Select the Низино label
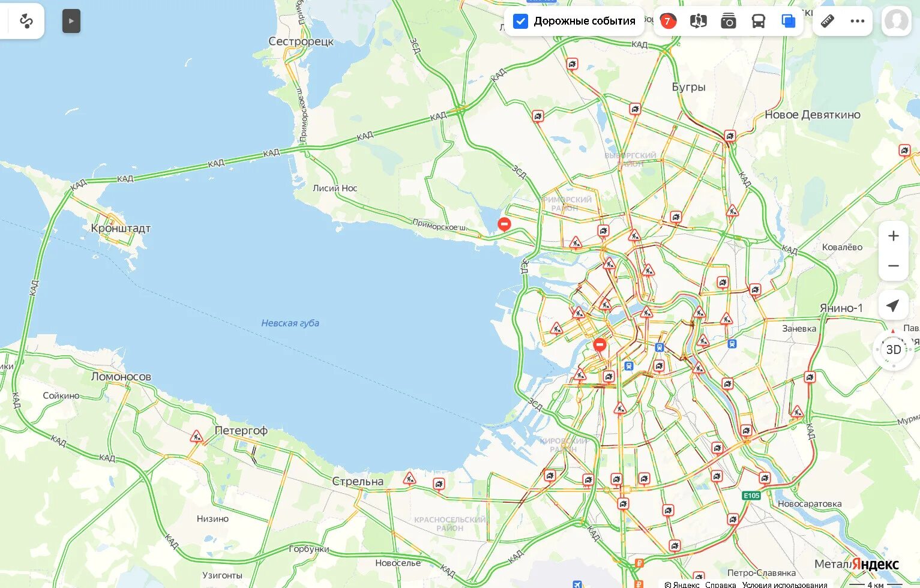 pos(212,518)
